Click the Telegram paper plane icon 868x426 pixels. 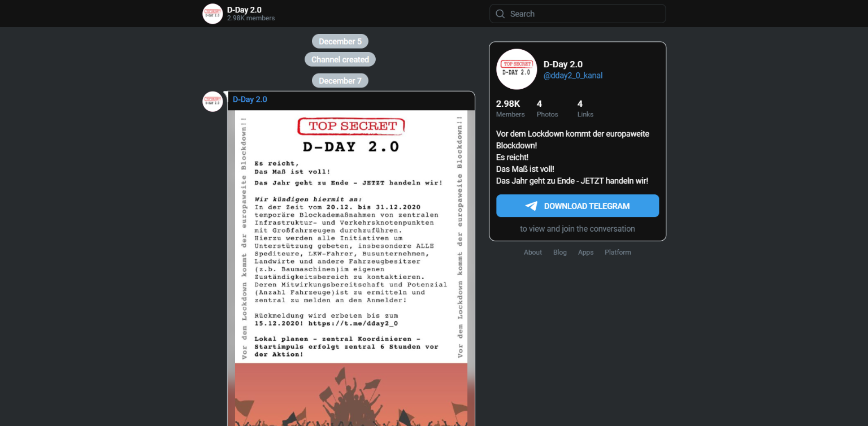(x=531, y=206)
